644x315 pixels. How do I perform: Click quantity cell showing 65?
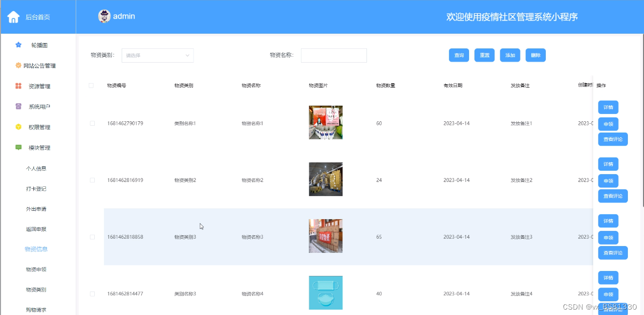pos(379,237)
